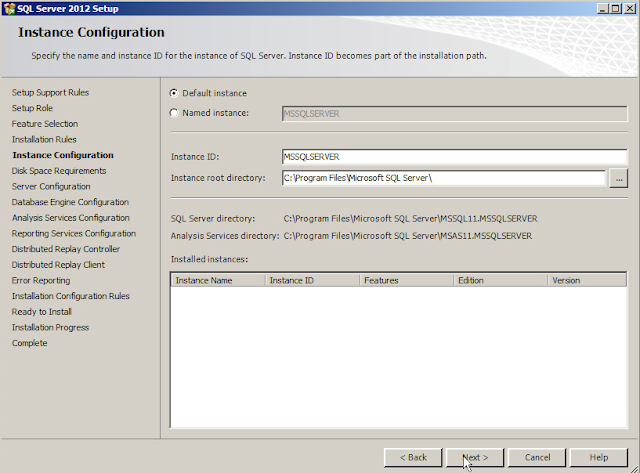Minimize the SQL Server 2012 Setup window
640x473 pixels.
603,9
